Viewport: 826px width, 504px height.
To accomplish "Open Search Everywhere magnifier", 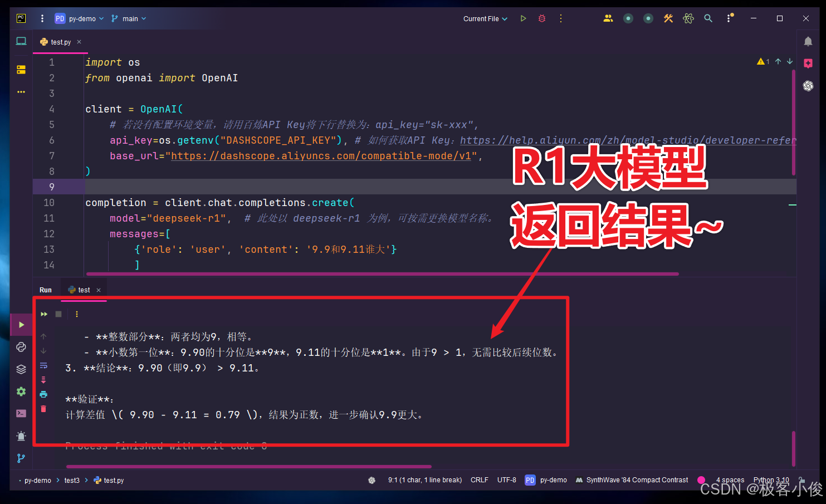I will pyautogui.click(x=708, y=18).
